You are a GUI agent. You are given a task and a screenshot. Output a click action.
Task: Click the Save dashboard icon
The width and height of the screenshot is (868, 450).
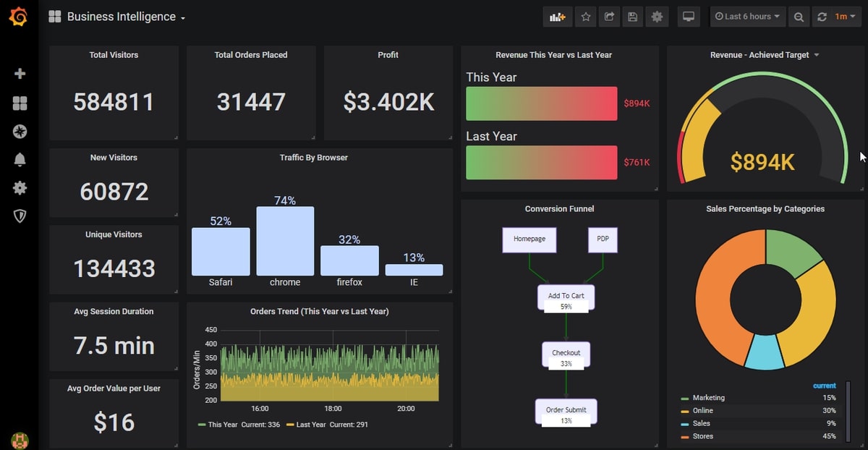pos(633,17)
